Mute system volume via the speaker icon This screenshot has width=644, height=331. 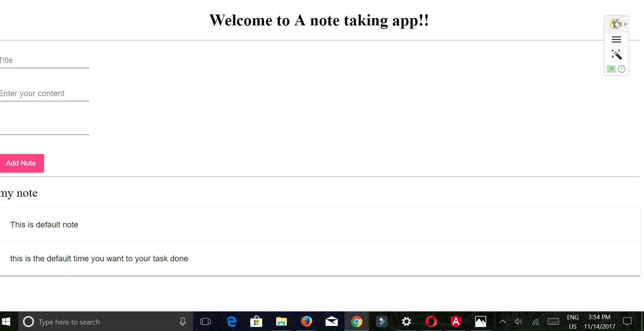(518, 322)
